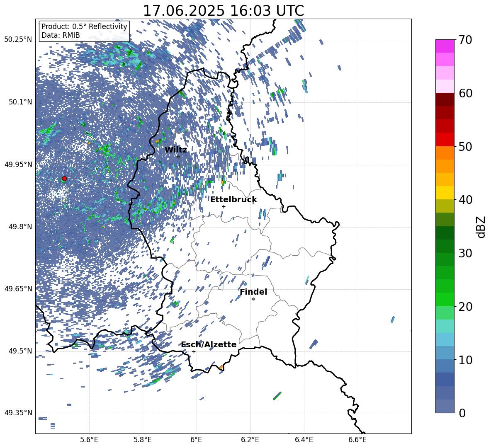Click the colorbar tick label 40
The image size is (491, 448).
pos(466,200)
